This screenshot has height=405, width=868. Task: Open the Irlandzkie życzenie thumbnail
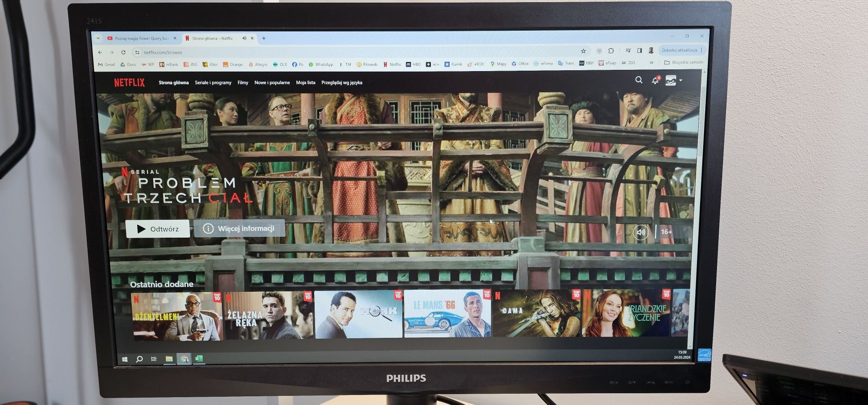[x=626, y=313]
